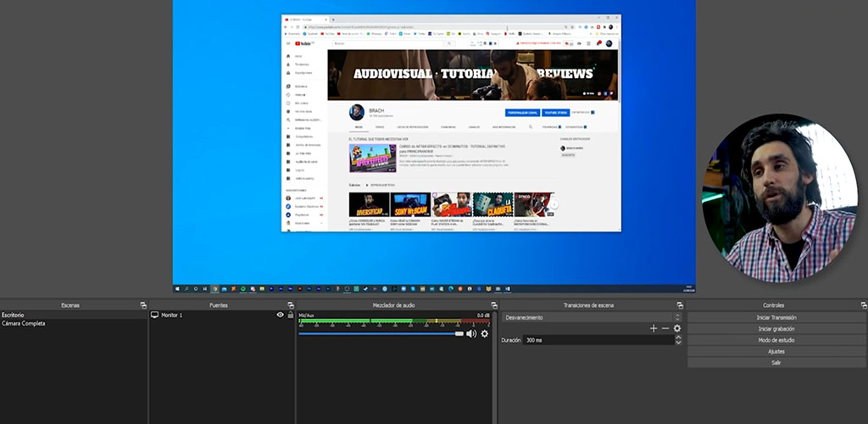Screen dimensions: 868x424
Task: Pop out the Controles panel
Action: (863, 305)
